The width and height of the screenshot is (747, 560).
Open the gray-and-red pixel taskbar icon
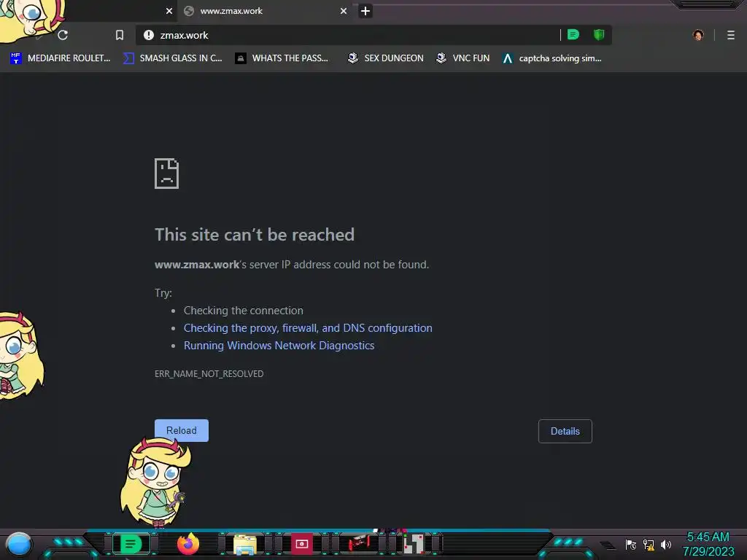point(414,544)
